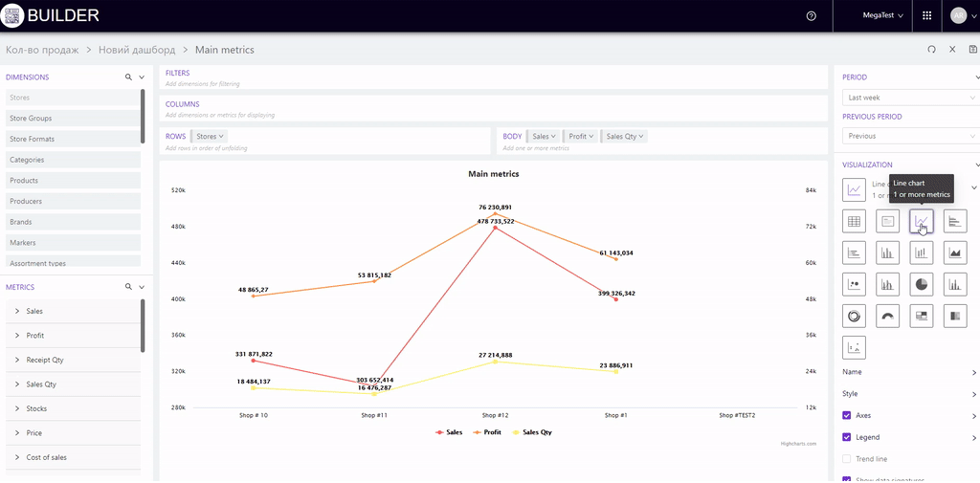Enable the Trend line checkbox
The height and width of the screenshot is (483, 980).
pyautogui.click(x=847, y=459)
